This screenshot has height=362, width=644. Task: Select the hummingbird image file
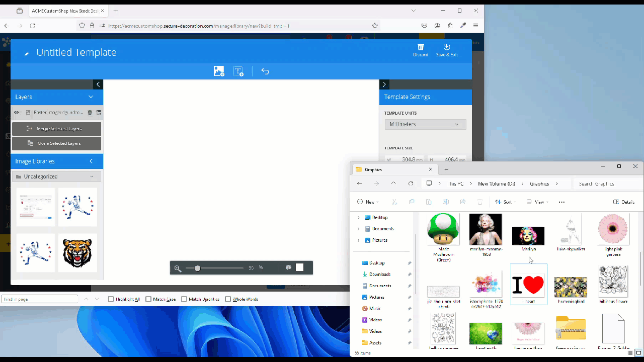[x=571, y=290]
